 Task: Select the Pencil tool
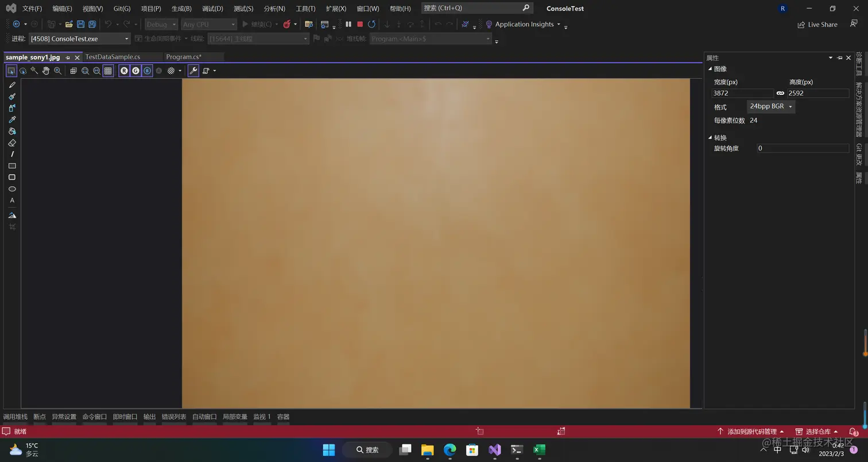point(12,84)
